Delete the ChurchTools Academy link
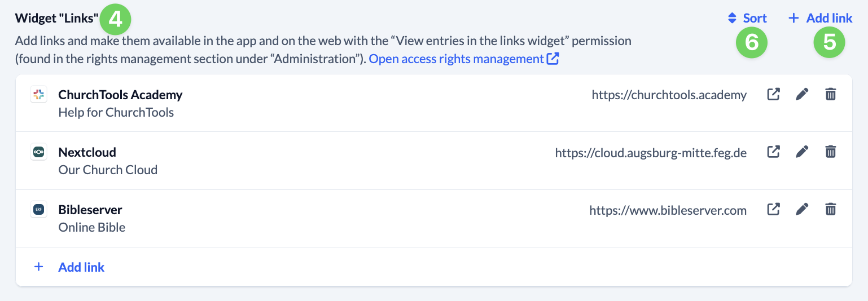The height and width of the screenshot is (301, 868). [830, 94]
